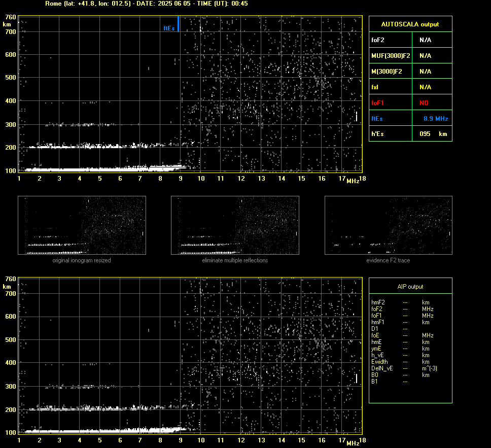Viewport: 491px width, 448px height.
Task: Select the fxI row label
Action: click(374, 87)
